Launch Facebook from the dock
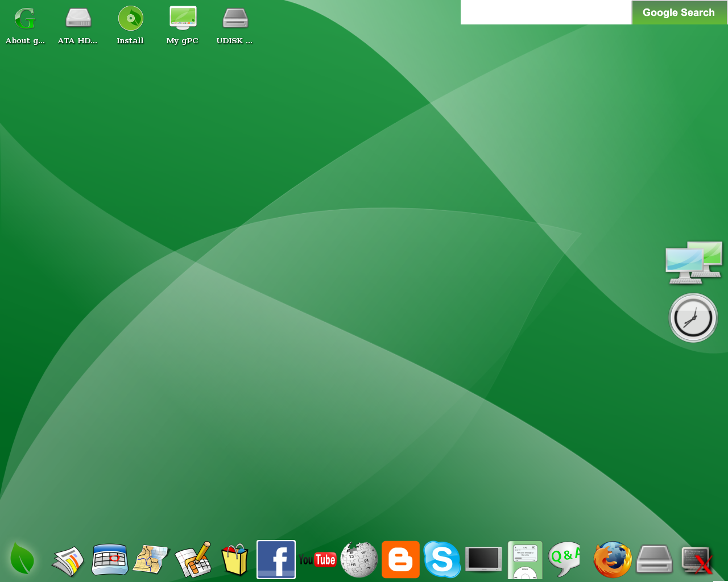Screen dimensions: 728x582 [276, 559]
